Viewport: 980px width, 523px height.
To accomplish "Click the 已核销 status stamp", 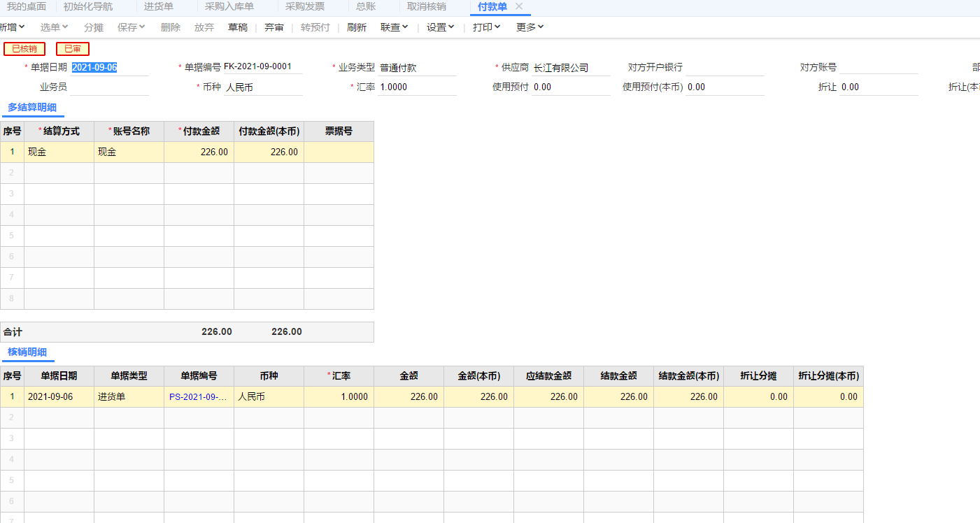I will coord(24,49).
